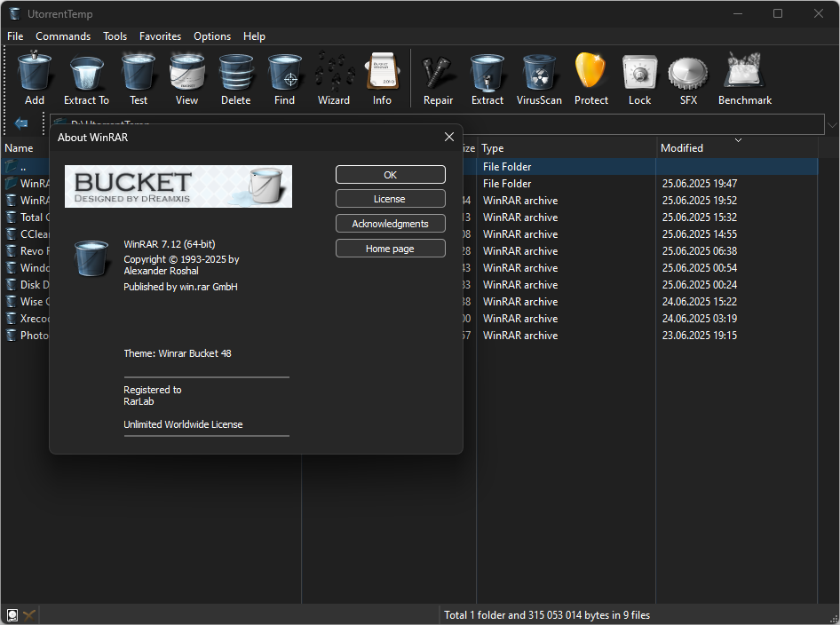The height and width of the screenshot is (625, 840).
Task: Click the 25.06.2025 15:32 modified date
Action: pos(699,218)
